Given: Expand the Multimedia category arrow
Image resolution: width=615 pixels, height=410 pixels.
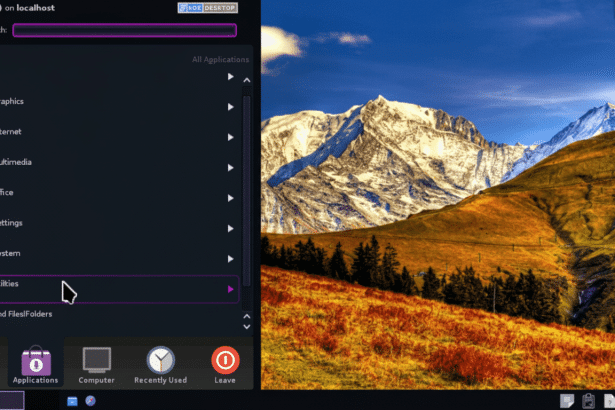Looking at the screenshot, I should pos(231,168).
